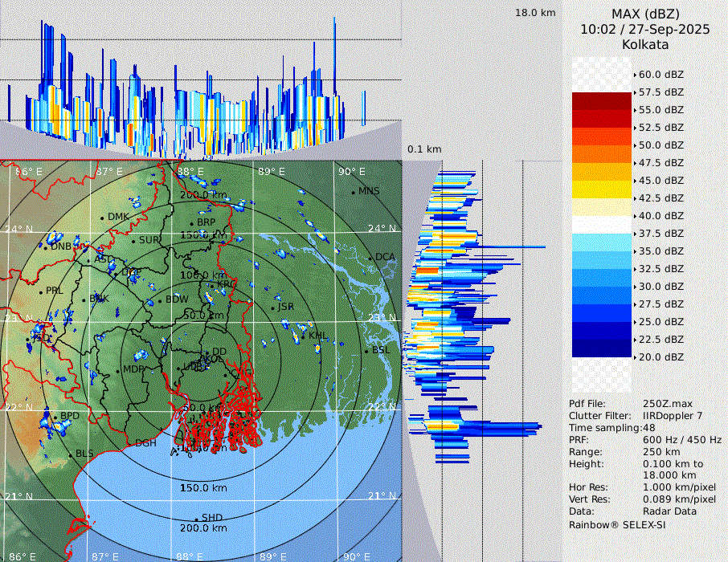Select the BDW station marker
The width and height of the screenshot is (728, 562).
[161, 300]
